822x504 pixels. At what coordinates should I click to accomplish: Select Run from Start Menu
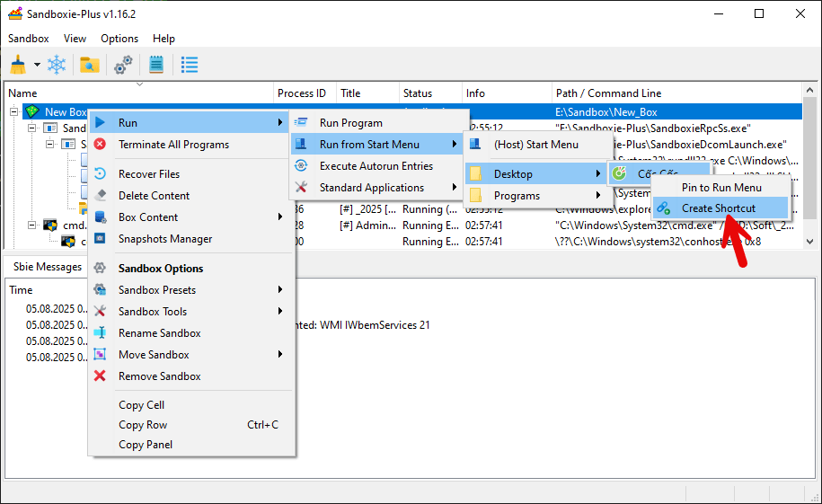click(x=376, y=145)
